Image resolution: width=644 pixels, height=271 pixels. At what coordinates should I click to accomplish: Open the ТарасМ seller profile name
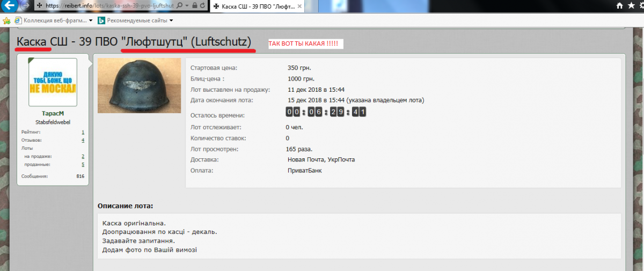pyautogui.click(x=53, y=113)
